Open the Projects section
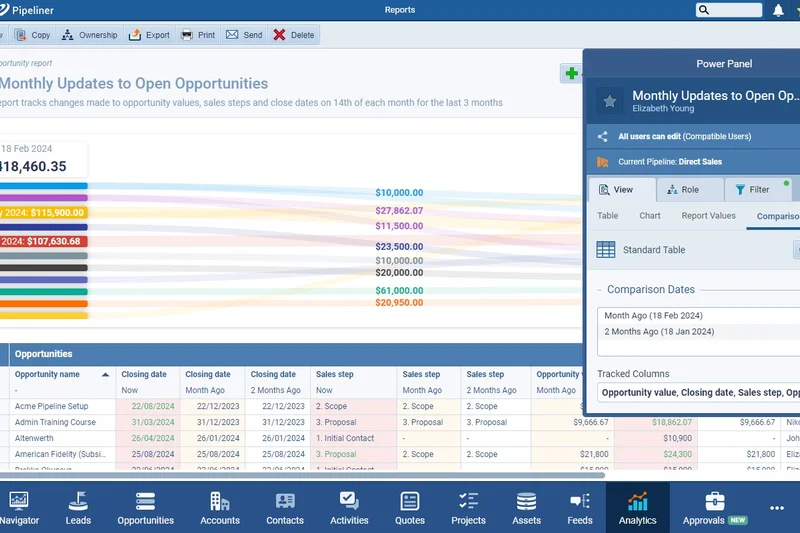Screen dimensions: 800x533 pyautogui.click(x=468, y=508)
